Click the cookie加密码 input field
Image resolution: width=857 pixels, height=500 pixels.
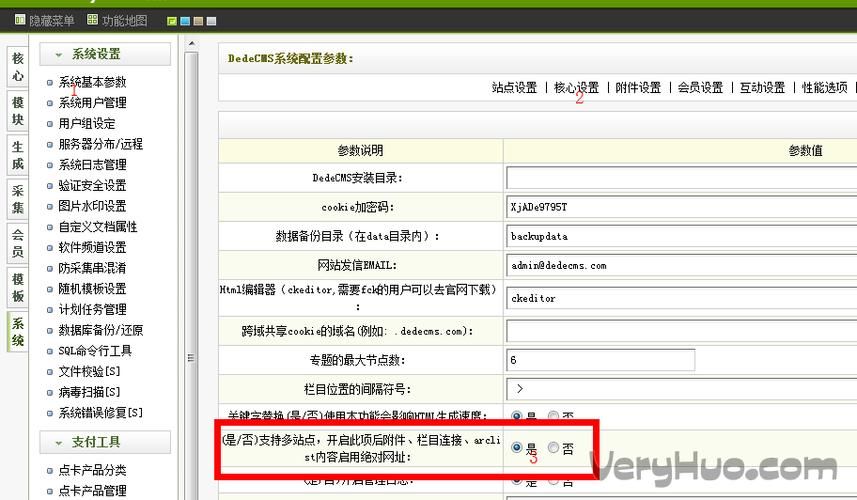pos(682,207)
